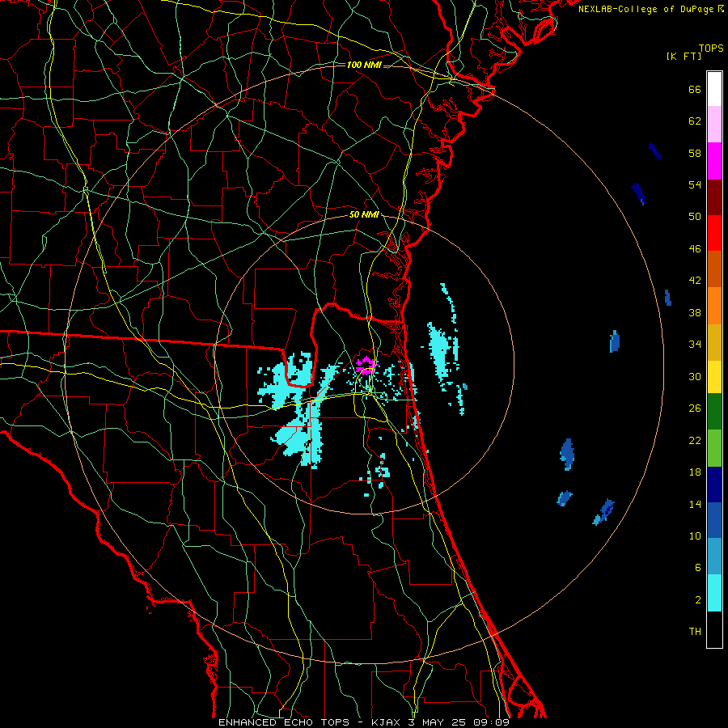Pick the bright yellow legend swatch
Image resolution: width=728 pixels, height=728 pixels.
[714, 377]
